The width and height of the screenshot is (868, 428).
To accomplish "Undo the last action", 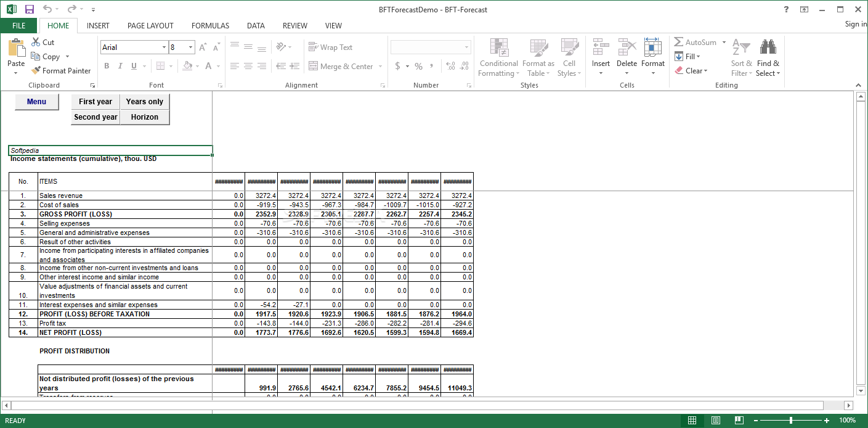I will (x=47, y=9).
